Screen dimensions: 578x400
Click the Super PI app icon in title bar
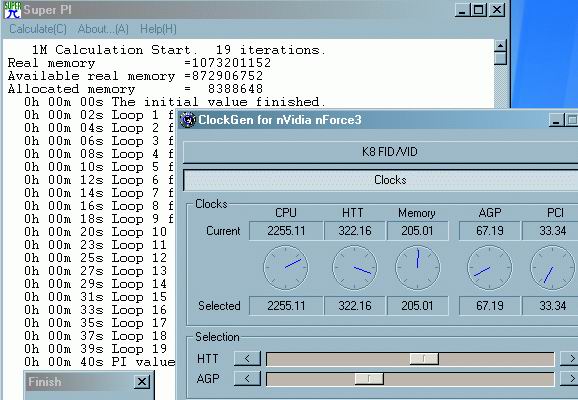pos(12,10)
